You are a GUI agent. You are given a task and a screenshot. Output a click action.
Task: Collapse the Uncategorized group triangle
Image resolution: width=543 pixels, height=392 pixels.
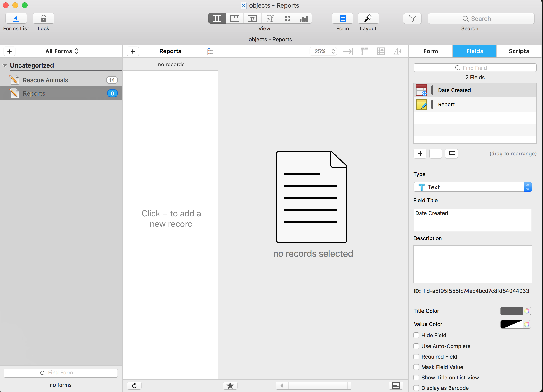[x=5, y=65]
